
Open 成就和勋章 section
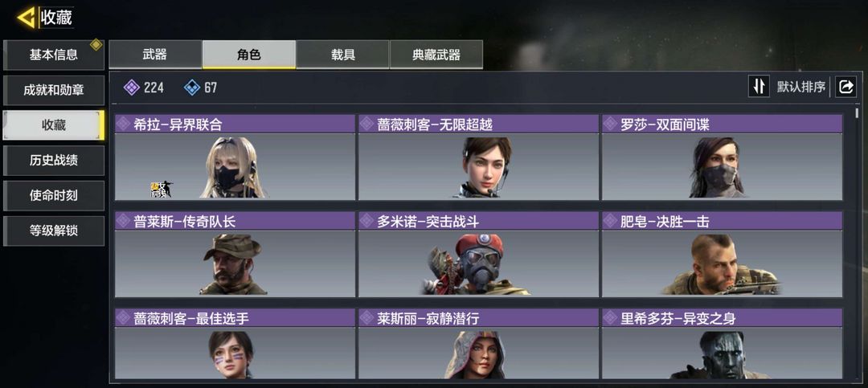(54, 90)
